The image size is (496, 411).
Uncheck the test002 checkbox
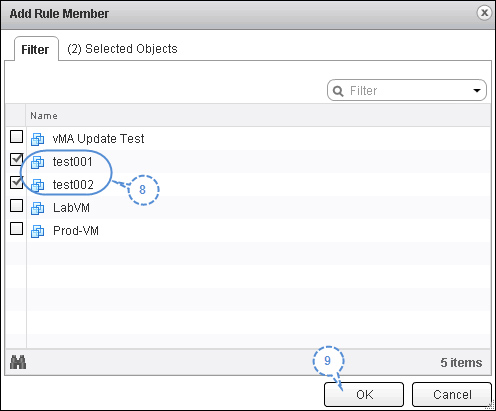(x=16, y=182)
